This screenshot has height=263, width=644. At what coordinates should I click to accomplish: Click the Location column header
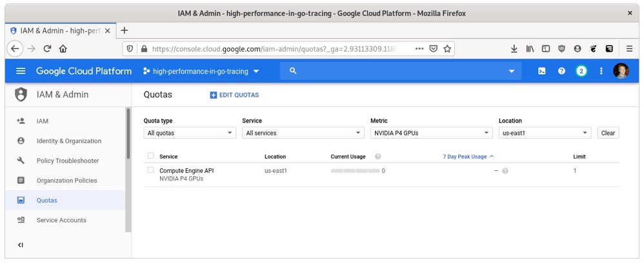(x=275, y=157)
